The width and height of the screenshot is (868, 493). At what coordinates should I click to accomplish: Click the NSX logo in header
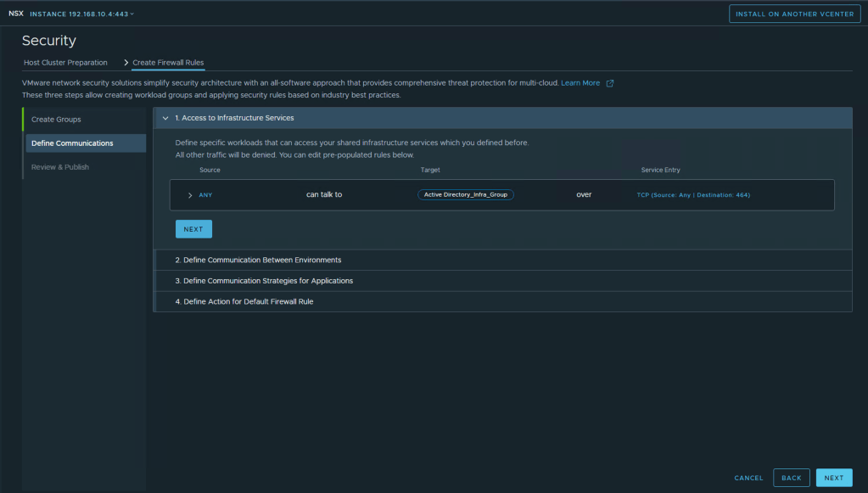[x=15, y=14]
